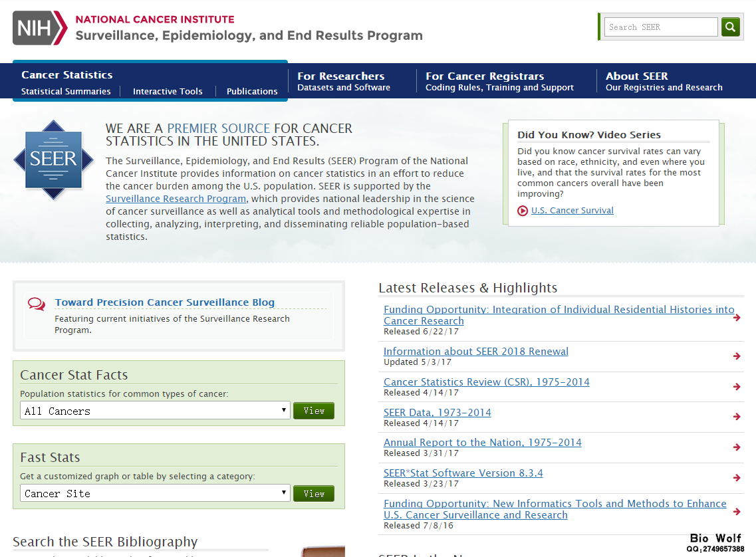Click the Latest Releases & Highlights heading
Viewport: 756px width, 557px height.
coord(467,288)
